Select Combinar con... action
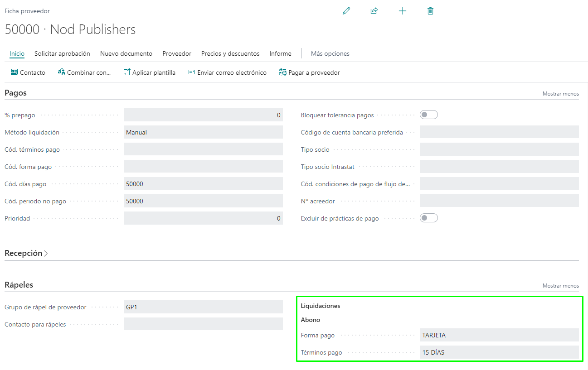588x370 pixels. pos(84,72)
